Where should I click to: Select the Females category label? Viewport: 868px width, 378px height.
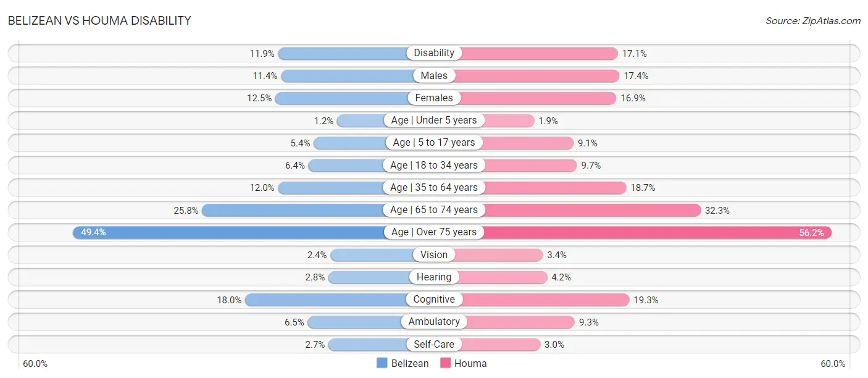point(434,98)
